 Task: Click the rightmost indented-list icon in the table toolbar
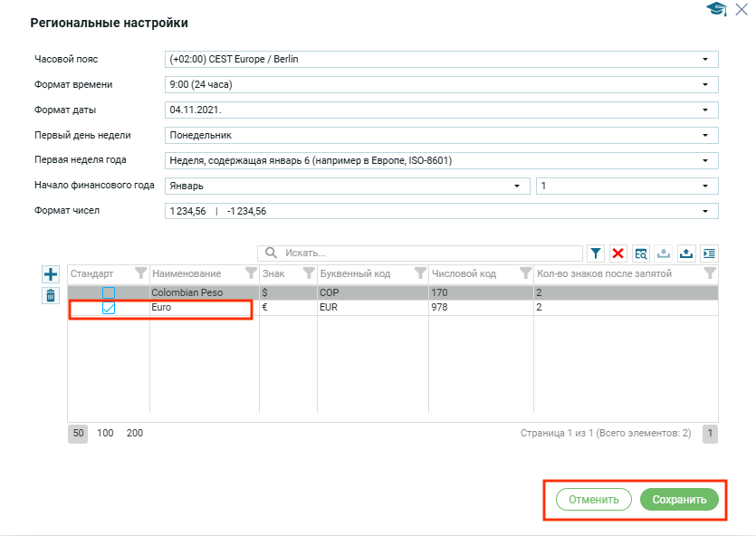click(x=709, y=254)
